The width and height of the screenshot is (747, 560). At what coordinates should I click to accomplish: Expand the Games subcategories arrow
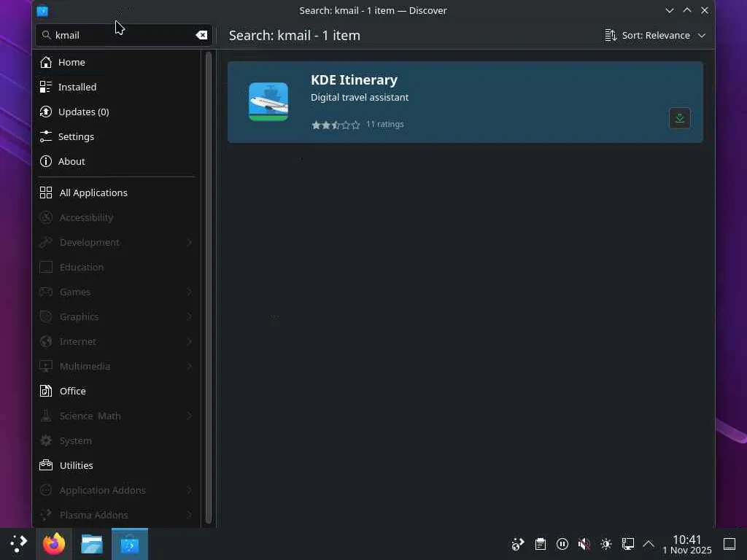pos(190,292)
